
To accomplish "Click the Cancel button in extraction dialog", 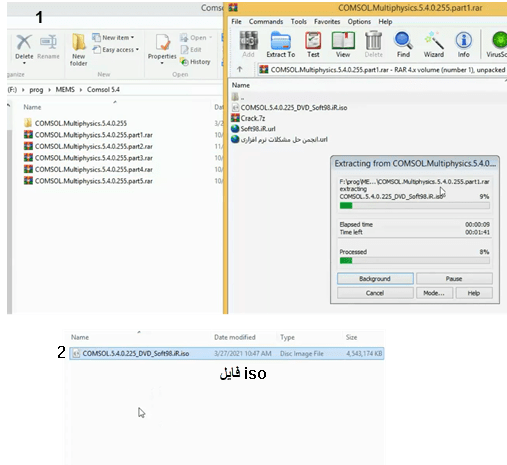I will tap(375, 293).
